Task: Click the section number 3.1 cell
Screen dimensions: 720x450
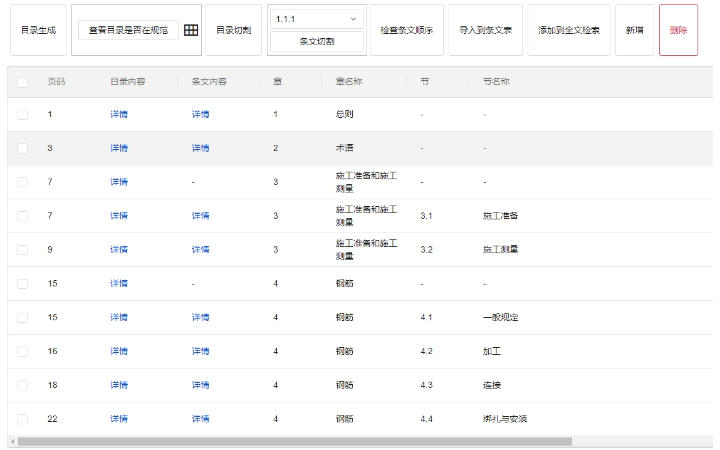Action: 426,216
